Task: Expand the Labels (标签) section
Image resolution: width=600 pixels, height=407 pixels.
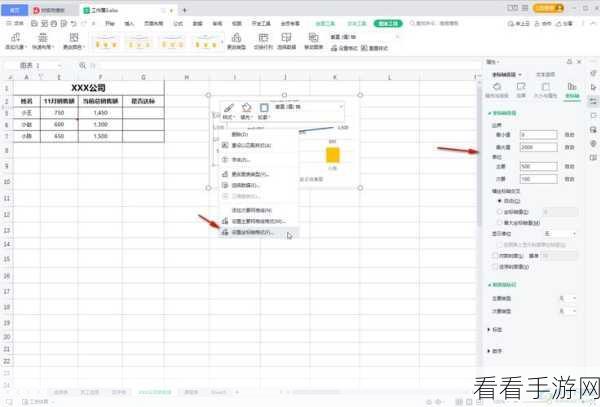Action: [x=495, y=329]
